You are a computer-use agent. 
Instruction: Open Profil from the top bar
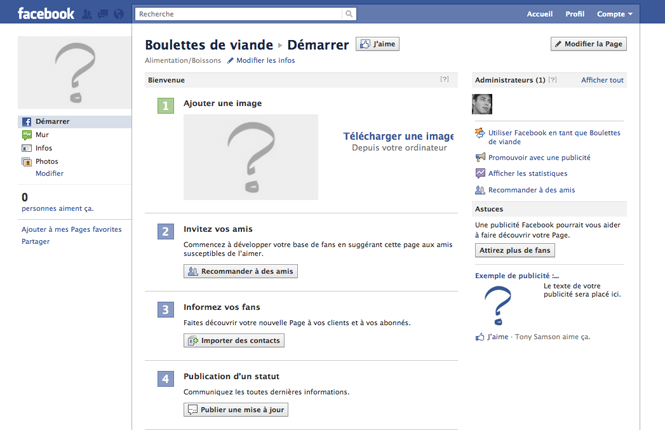[575, 14]
